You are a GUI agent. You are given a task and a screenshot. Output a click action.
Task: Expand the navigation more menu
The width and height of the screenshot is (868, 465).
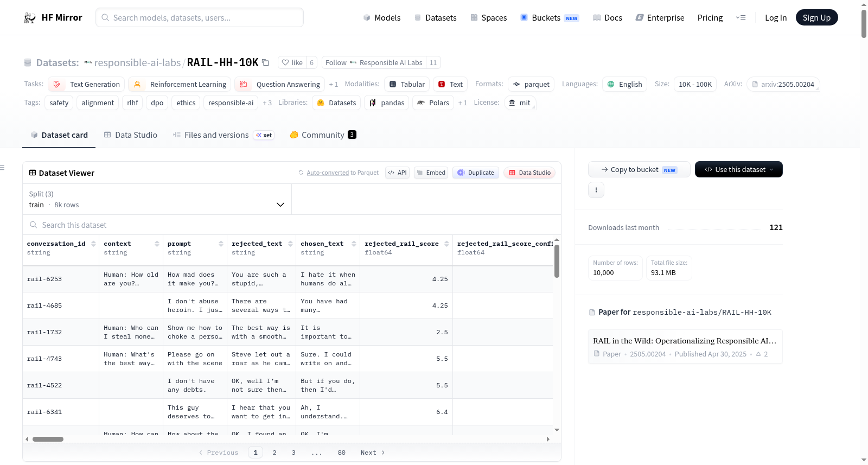[741, 18]
